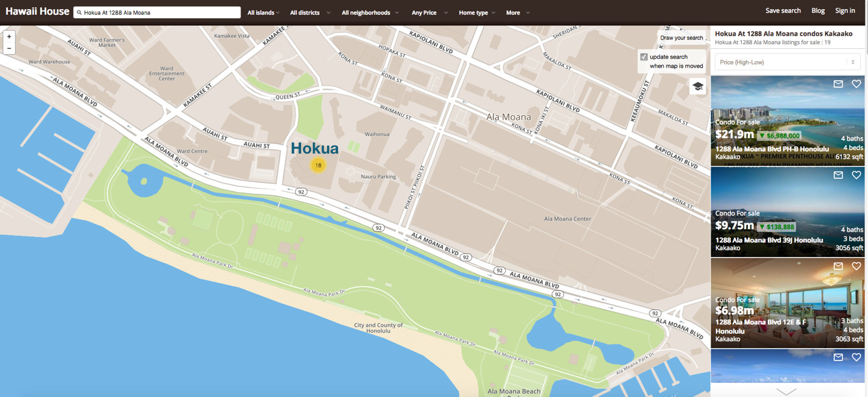Click Sign in in the header
Viewport: 868px width, 397px height.
pos(845,10)
